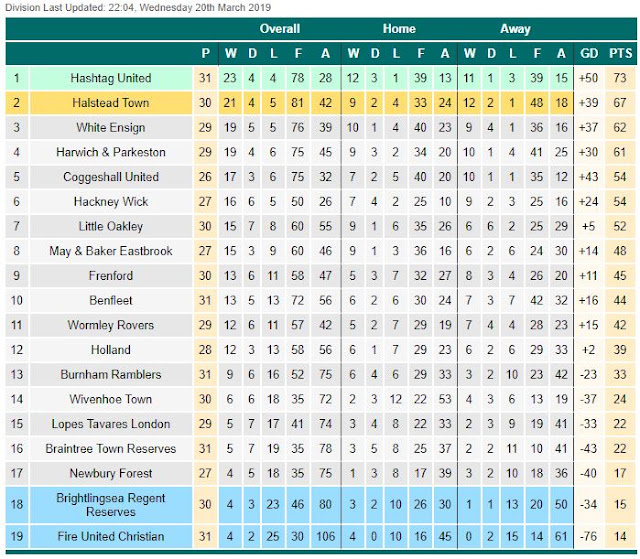Open May & Baker Eastbrook entry
640x559 pixels.
(x=111, y=251)
